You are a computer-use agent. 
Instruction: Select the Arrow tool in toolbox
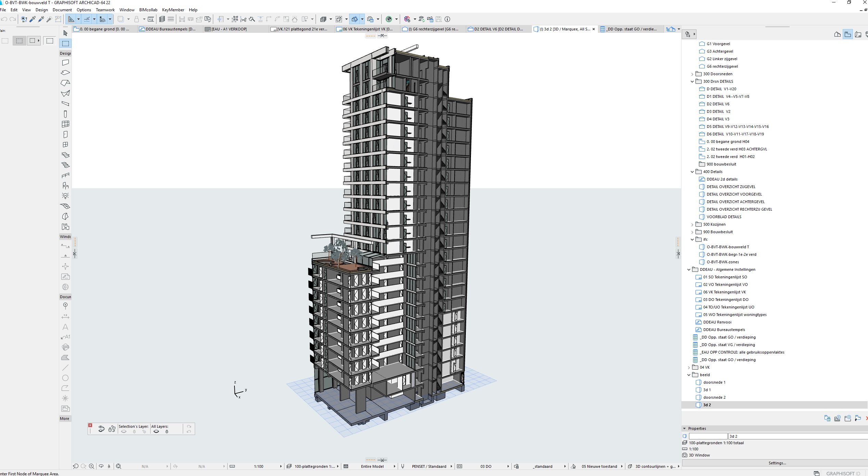click(65, 33)
